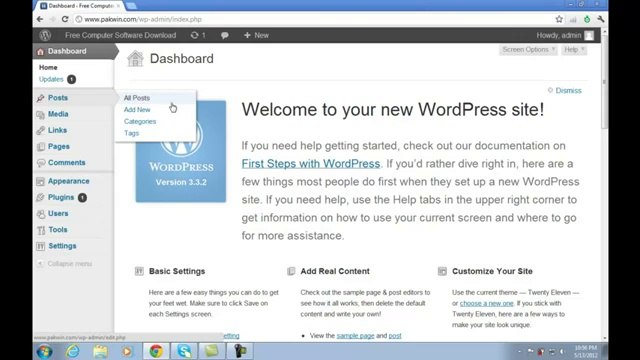The width and height of the screenshot is (640, 360).
Task: Select All Posts in Posts flyout
Action: 137,98
